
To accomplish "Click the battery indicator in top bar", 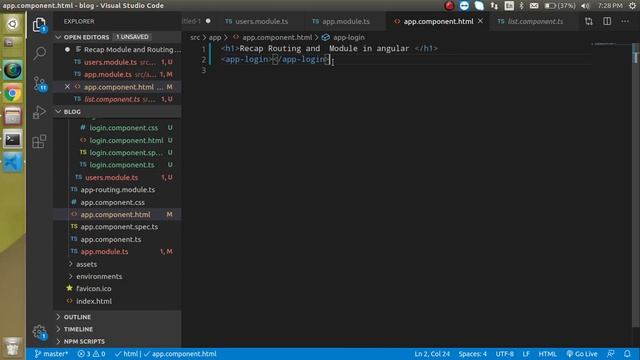I will click(x=560, y=6).
